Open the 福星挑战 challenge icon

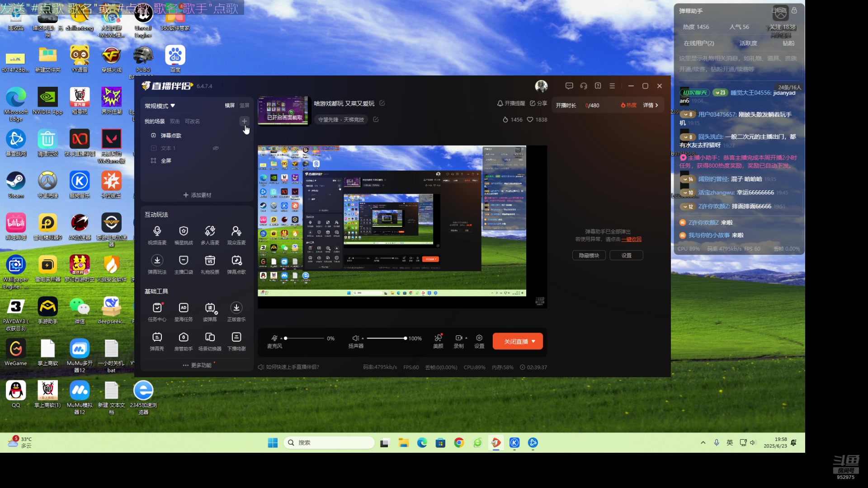[184, 235]
